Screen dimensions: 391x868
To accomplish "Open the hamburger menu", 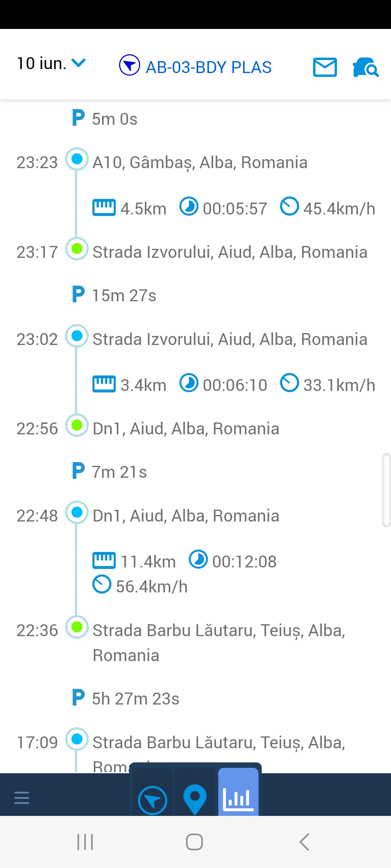I will [x=22, y=797].
